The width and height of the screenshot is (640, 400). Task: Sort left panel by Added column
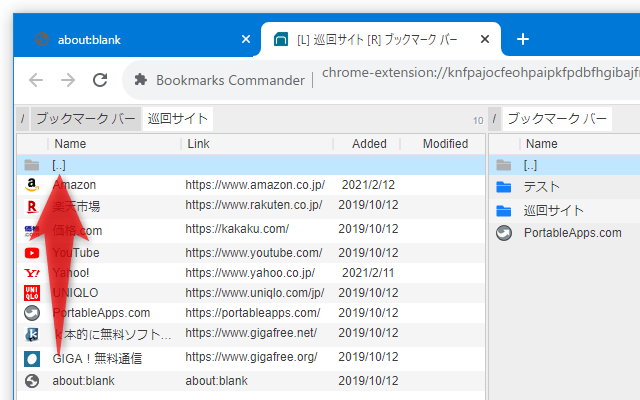tap(369, 144)
